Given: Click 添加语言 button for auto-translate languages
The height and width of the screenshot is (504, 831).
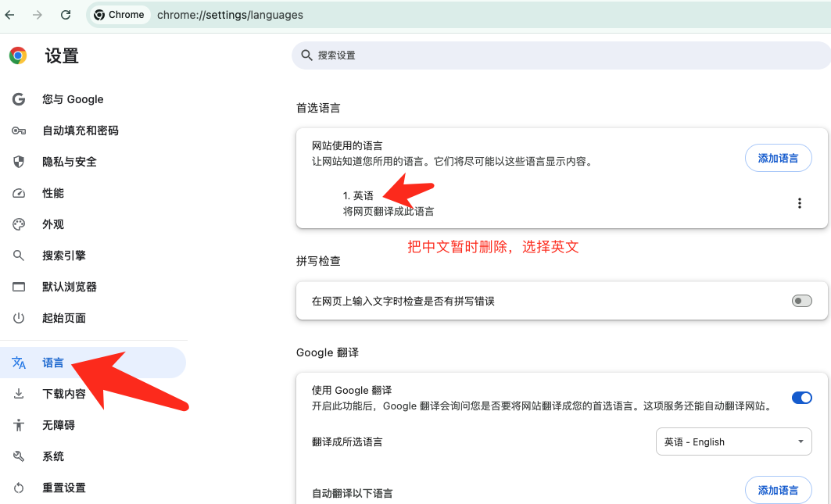Looking at the screenshot, I should point(778,490).
